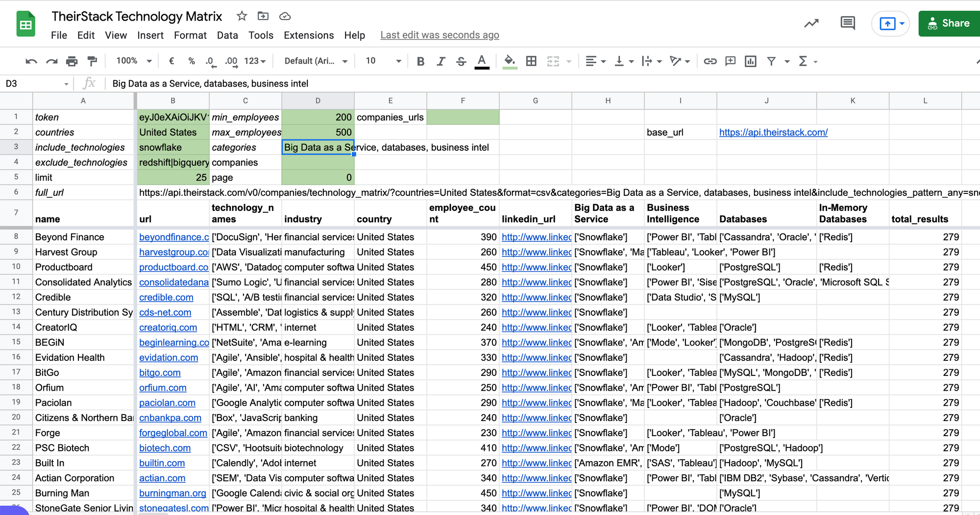Screen dimensions: 980x515
Task: Open text rotation dropdown
Action: coord(680,61)
